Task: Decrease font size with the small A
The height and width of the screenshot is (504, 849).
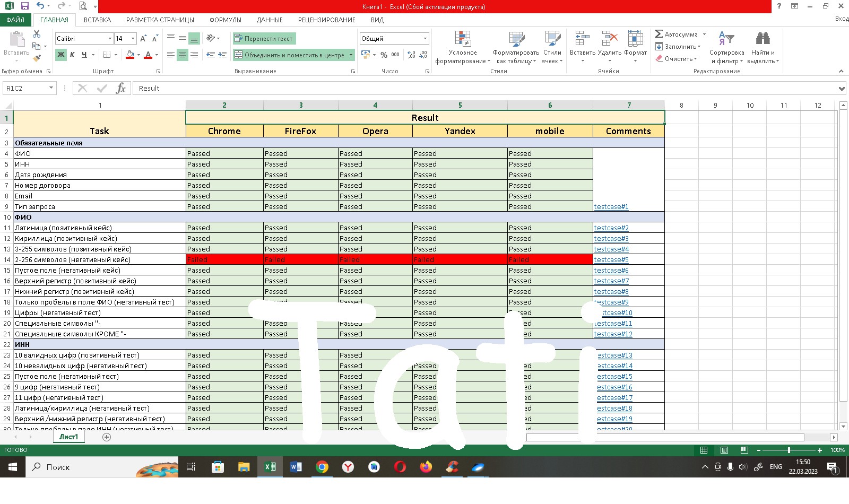Action: click(x=155, y=38)
